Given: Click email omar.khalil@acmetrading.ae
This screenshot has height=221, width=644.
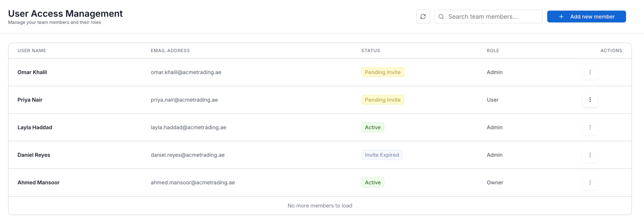Looking at the screenshot, I should click(x=186, y=72).
